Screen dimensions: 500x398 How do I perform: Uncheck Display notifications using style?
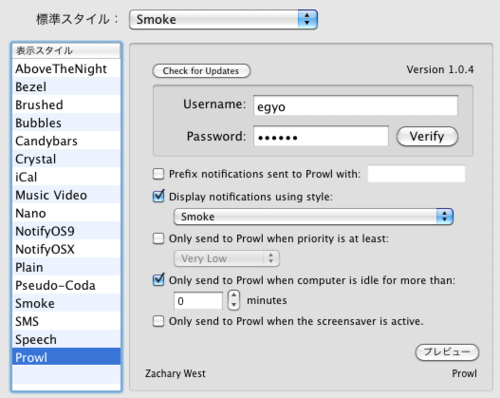tap(158, 196)
